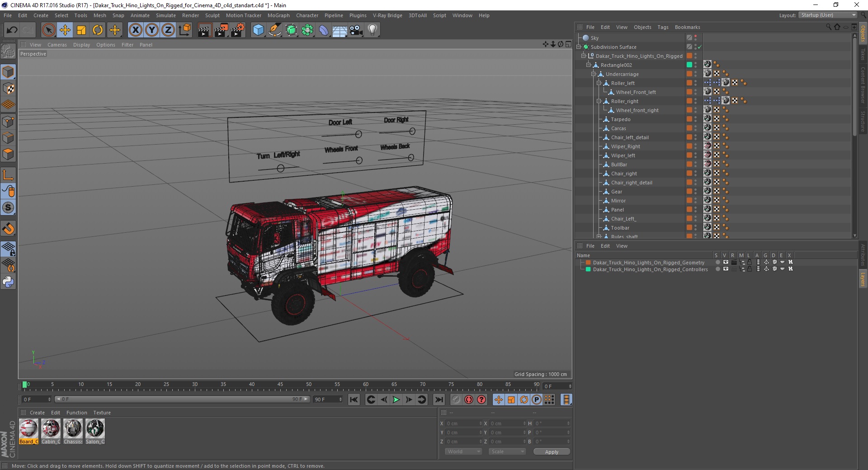Toggle Controllers layer view visibility
This screenshot has width=868, height=470.
[726, 269]
